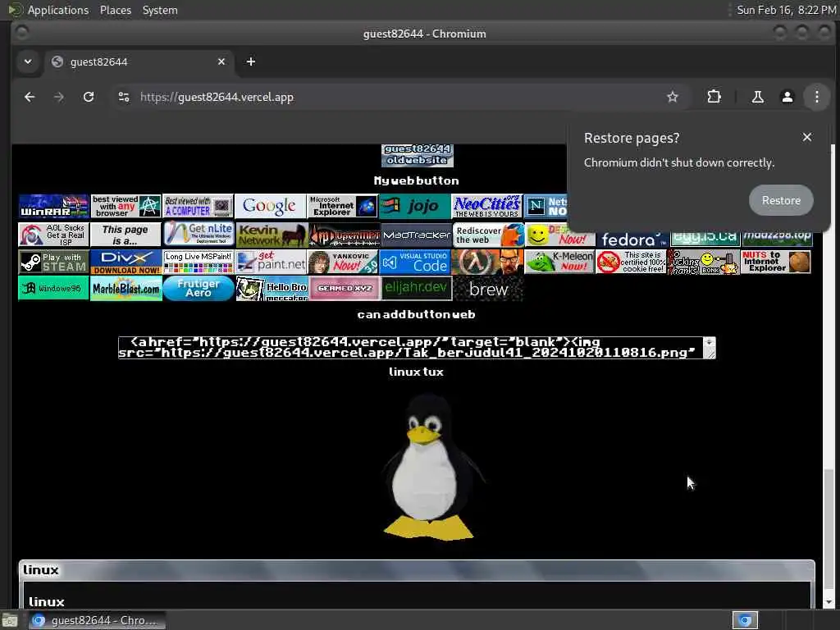Click the embed textarea scroll arrow
The width and height of the screenshot is (840, 630).
click(x=709, y=342)
